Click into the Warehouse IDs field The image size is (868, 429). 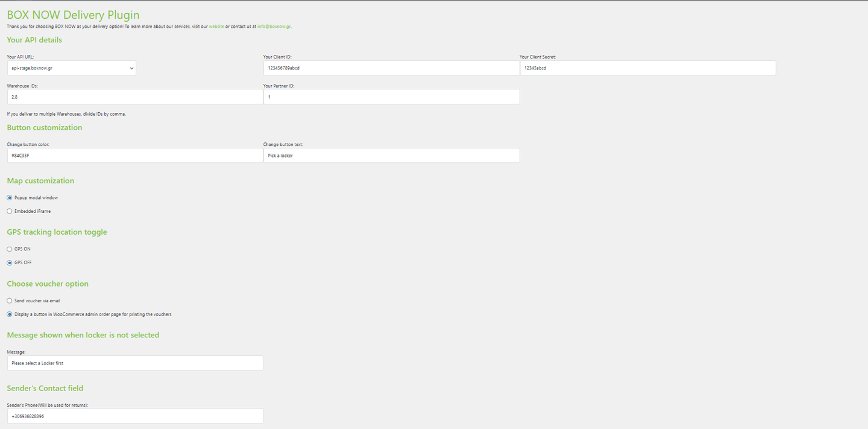(135, 97)
